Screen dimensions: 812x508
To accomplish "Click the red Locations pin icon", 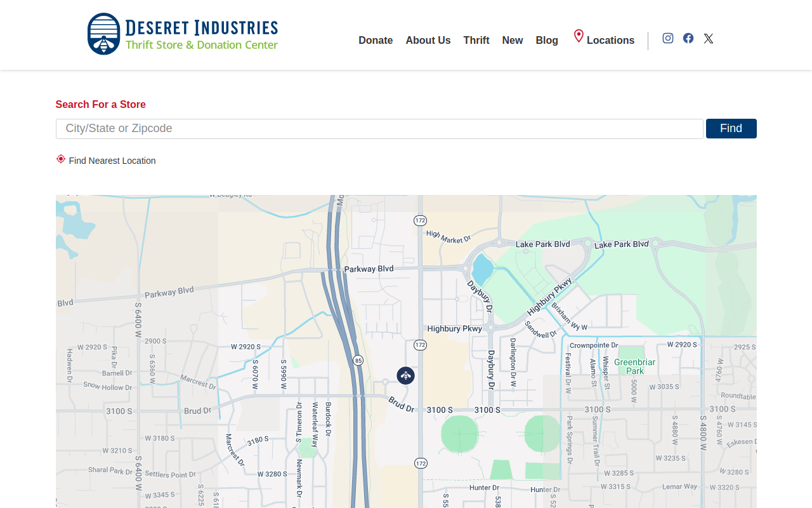I will 579,36.
